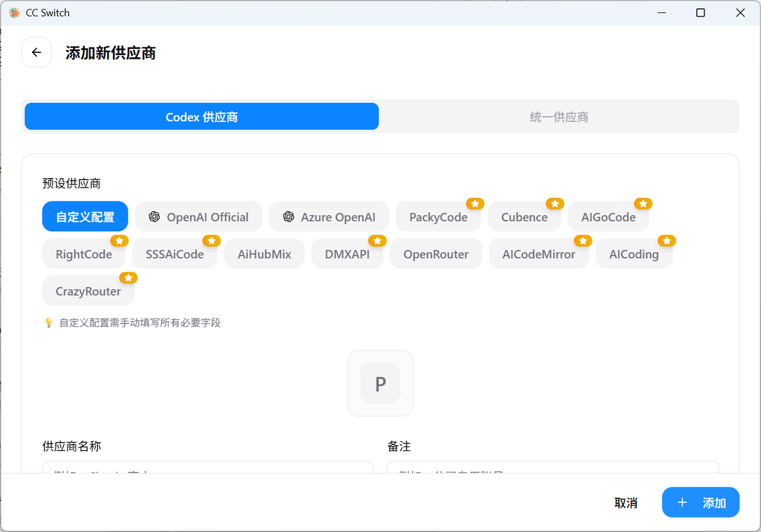
Task: Click the star badge on AICoding
Action: [x=667, y=241]
